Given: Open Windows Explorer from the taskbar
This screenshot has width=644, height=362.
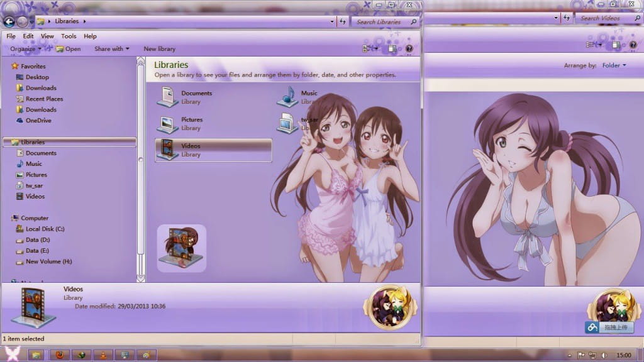Looking at the screenshot, I should 36,355.
